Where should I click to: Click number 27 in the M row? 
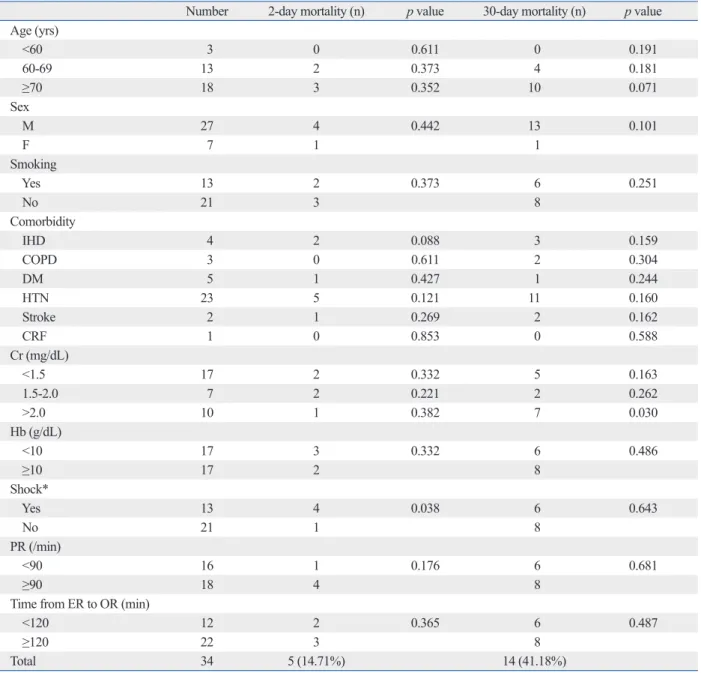coord(207,126)
